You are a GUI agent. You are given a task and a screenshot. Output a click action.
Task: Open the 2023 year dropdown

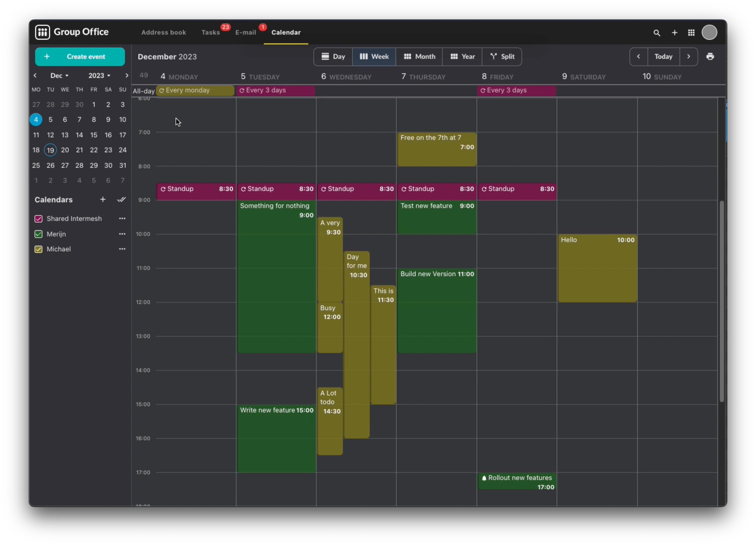click(99, 76)
